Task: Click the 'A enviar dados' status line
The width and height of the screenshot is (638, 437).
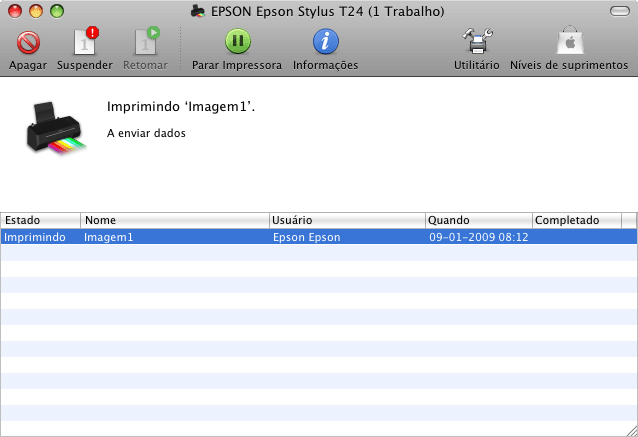Action: 146,133
